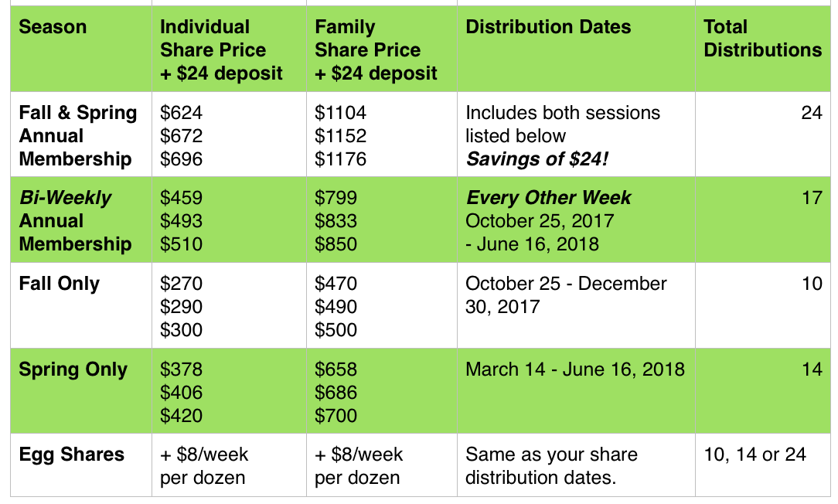Image resolution: width=838 pixels, height=504 pixels.
Task: Select the $624 individual annual price
Action: tap(181, 113)
